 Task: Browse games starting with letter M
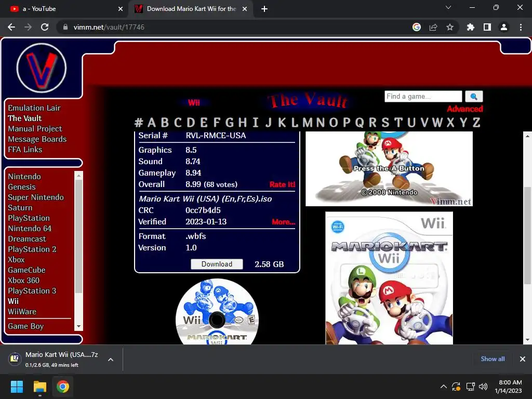(308, 123)
